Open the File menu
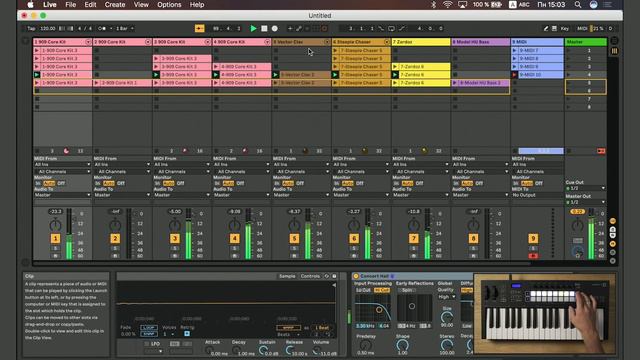 [x=71, y=5]
